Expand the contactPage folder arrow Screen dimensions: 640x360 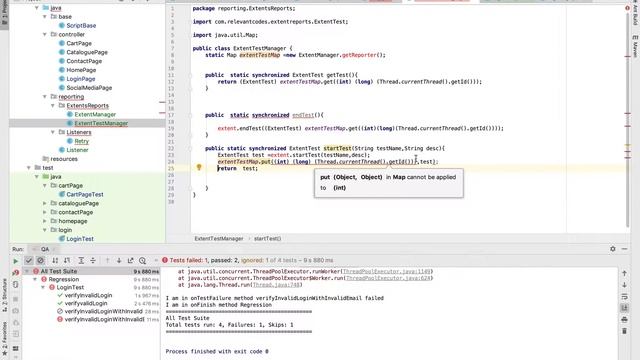[45, 212]
